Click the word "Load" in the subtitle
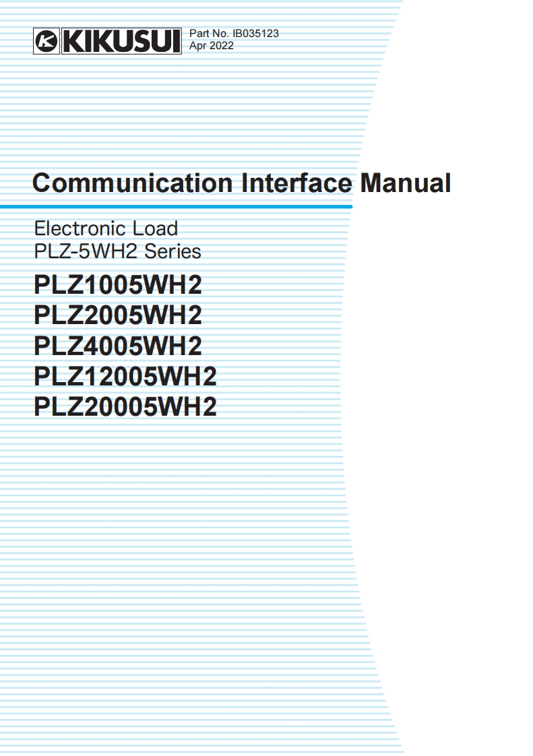 click(x=155, y=228)
